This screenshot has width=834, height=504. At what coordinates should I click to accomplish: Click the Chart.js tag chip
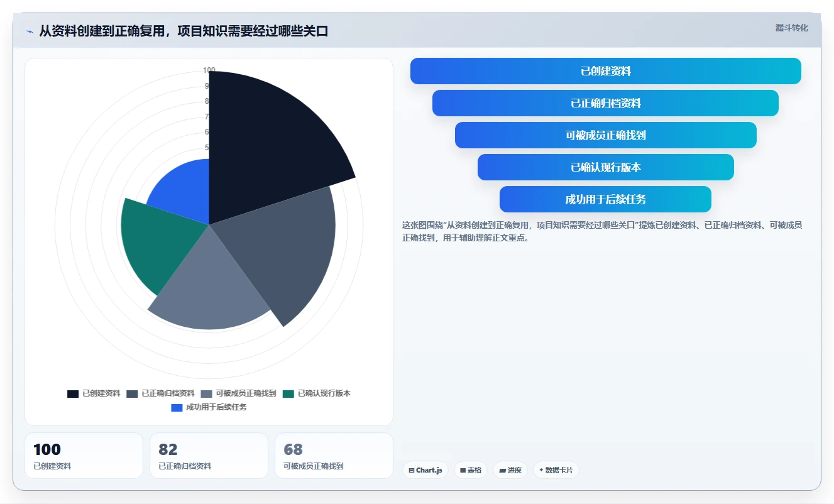(x=425, y=470)
